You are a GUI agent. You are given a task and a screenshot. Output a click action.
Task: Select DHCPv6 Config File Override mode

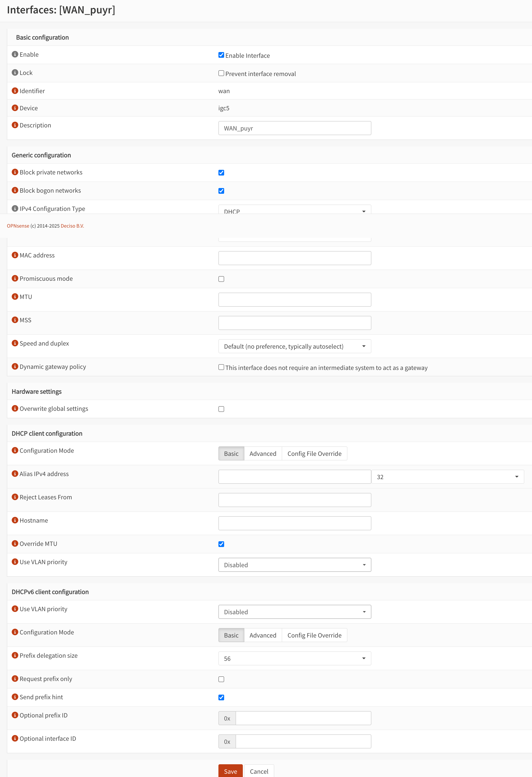coord(314,635)
